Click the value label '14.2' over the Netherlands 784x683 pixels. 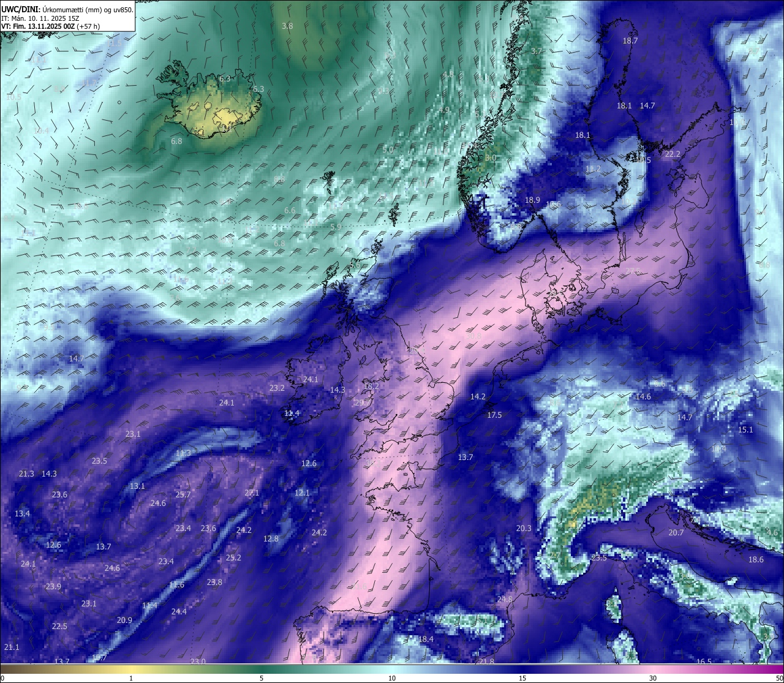478,397
